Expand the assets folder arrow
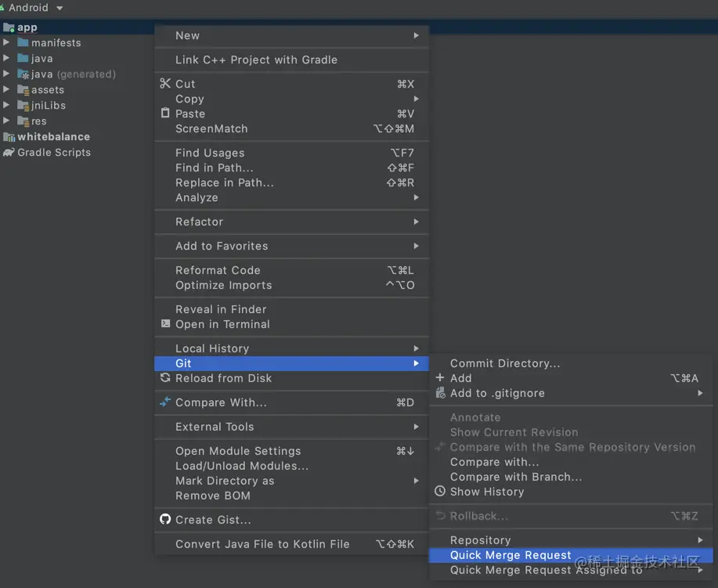The width and height of the screenshot is (718, 588). tap(6, 89)
